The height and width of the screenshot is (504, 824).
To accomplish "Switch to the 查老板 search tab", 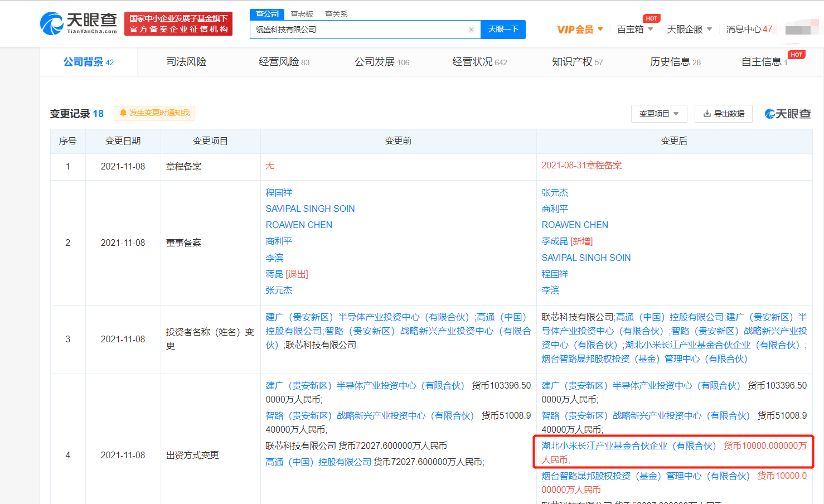I will point(302,14).
